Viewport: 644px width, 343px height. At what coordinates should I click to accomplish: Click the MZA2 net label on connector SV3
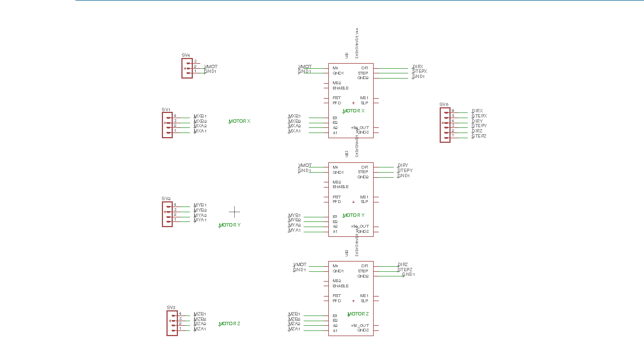pyautogui.click(x=200, y=323)
